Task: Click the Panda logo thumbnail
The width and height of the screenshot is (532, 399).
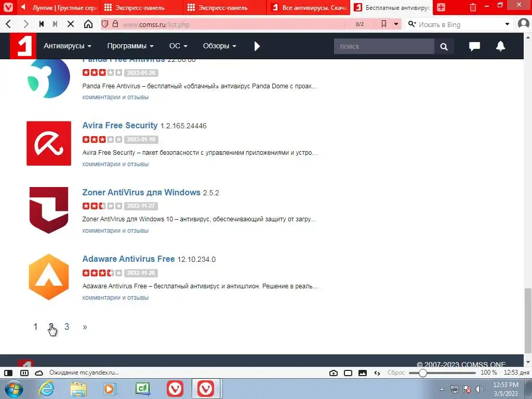Action: 48,78
